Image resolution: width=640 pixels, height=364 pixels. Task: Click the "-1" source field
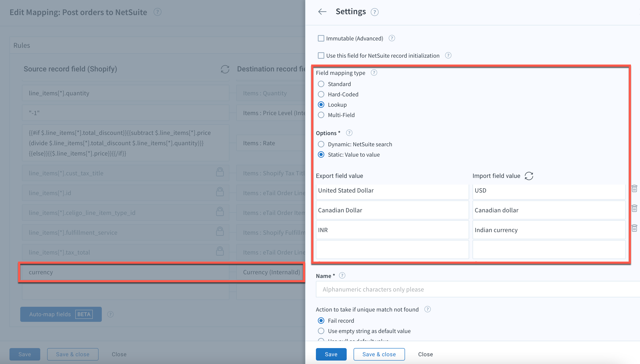(x=125, y=113)
